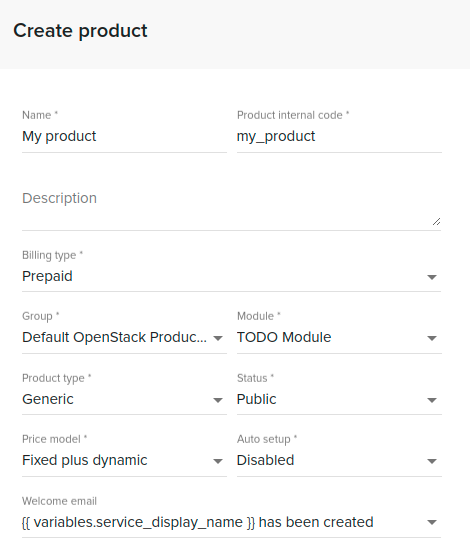Expand the Product type dropdown arrow
The width and height of the screenshot is (470, 549).
tap(218, 400)
